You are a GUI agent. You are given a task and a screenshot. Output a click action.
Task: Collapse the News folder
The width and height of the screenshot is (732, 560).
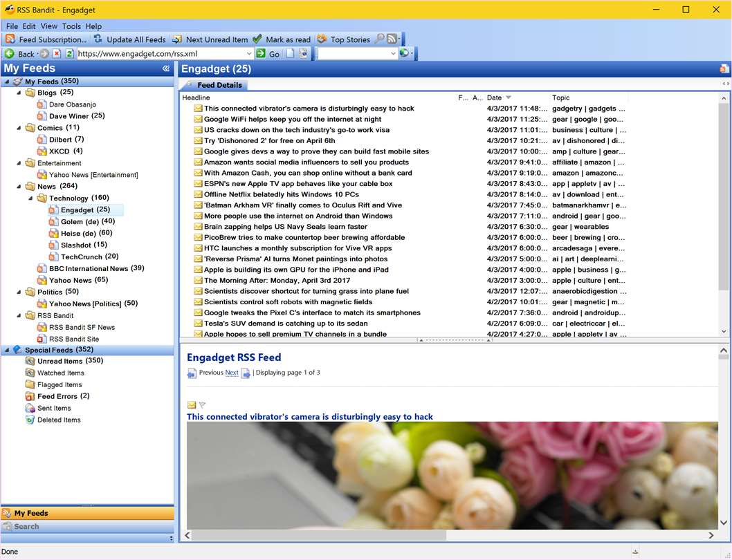pyautogui.click(x=19, y=187)
